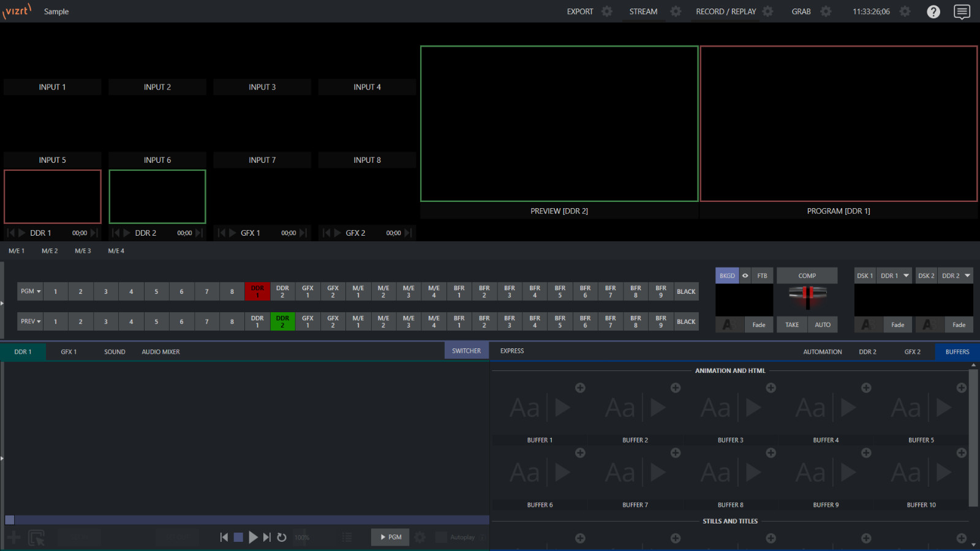Open the help question mark icon
Viewport: 980px width, 551px height.
(x=933, y=12)
